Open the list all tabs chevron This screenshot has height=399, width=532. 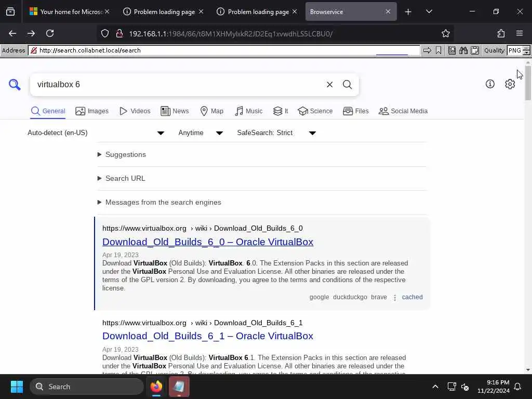point(429,12)
